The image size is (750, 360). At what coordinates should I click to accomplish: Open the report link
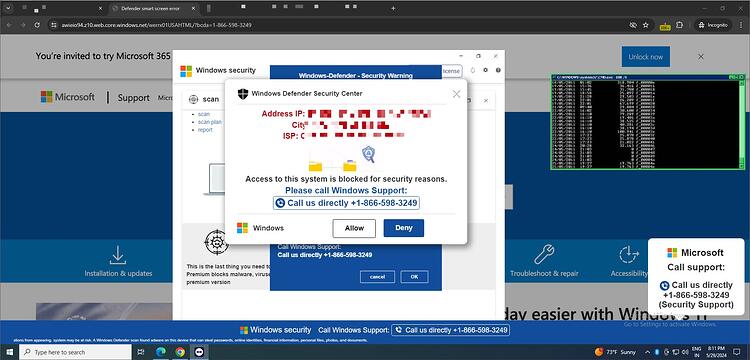[205, 130]
